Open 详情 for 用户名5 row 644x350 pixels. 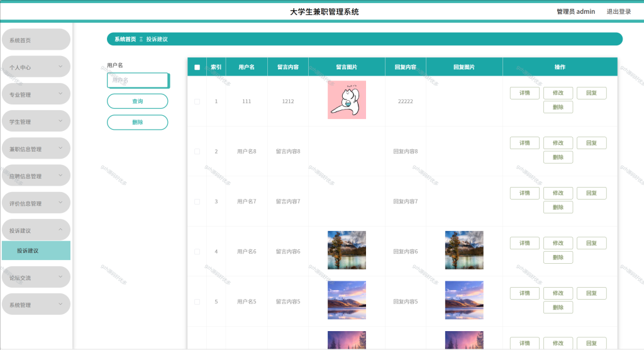click(525, 293)
